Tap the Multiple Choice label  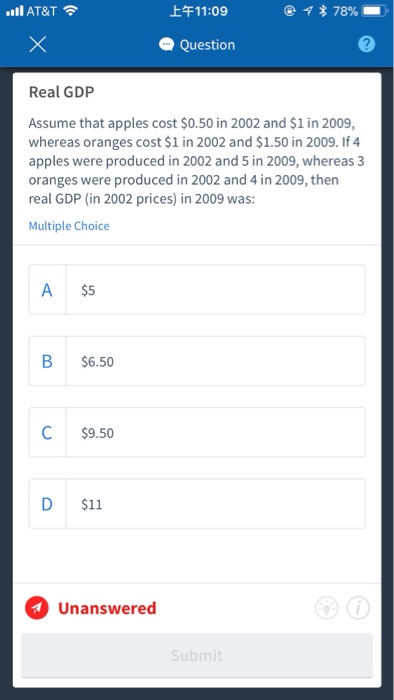pos(69,226)
